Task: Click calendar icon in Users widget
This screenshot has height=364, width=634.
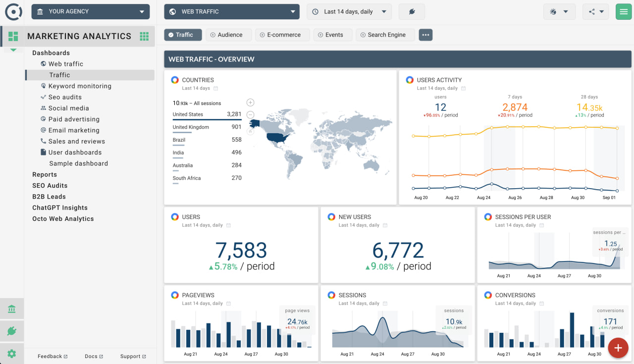Action: tap(228, 225)
